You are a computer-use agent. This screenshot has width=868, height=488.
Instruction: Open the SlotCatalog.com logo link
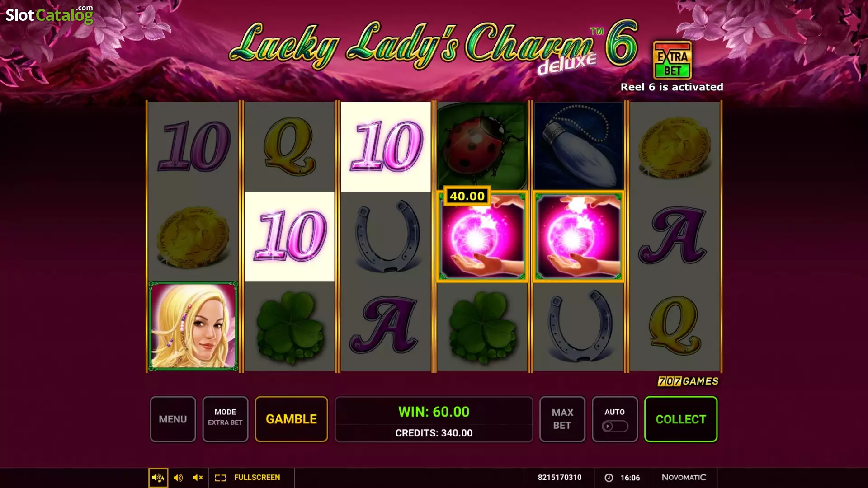(49, 14)
